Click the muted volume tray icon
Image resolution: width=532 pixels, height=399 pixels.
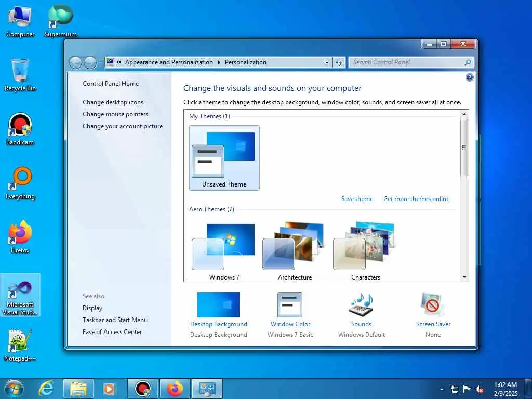[x=480, y=389]
